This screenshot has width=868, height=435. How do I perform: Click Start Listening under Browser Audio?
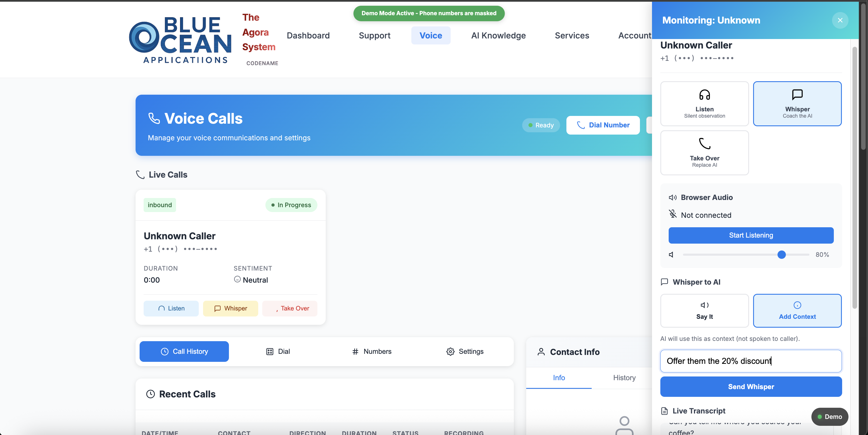[x=751, y=235]
